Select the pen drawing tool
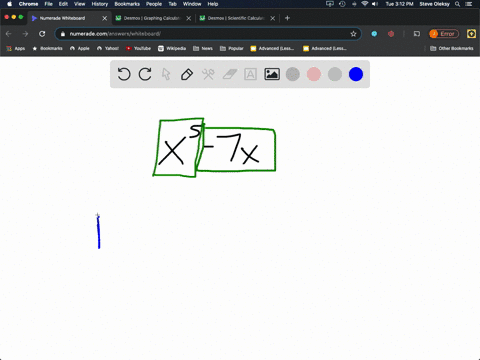The height and width of the screenshot is (360, 480). click(187, 74)
